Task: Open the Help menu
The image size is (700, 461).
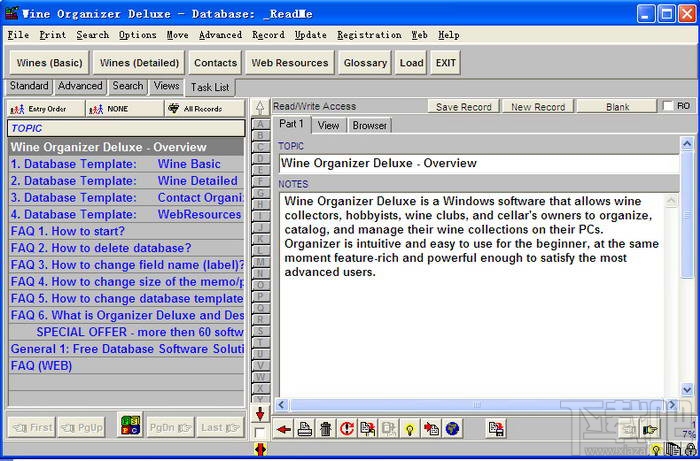Action: pos(449,35)
